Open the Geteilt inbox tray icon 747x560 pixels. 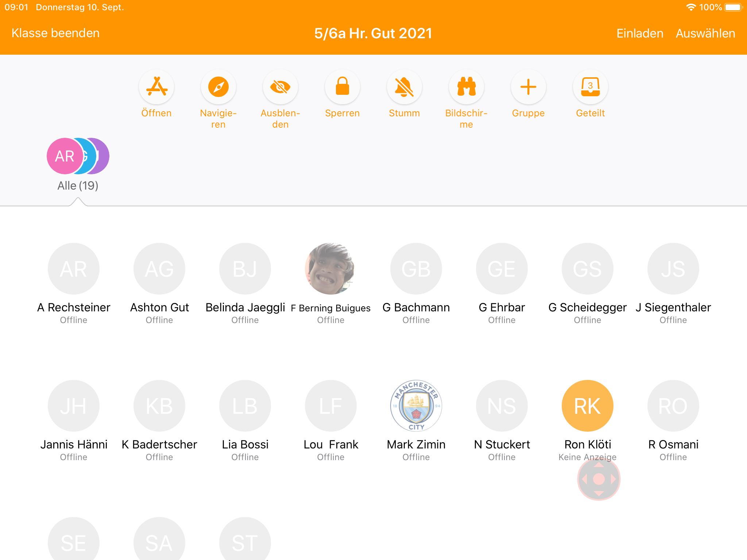click(590, 87)
